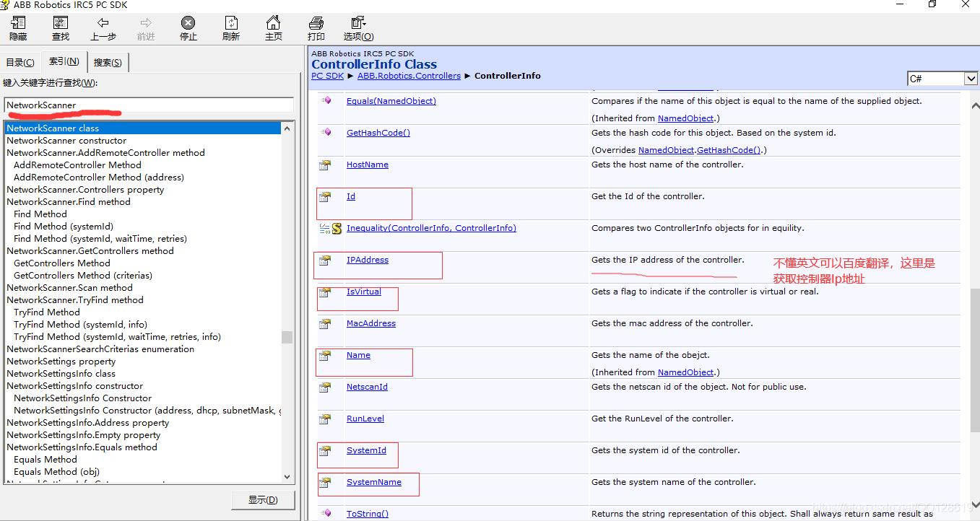
Task: Select 'NetworkScanner class' in the index list
Action: [x=142, y=128]
